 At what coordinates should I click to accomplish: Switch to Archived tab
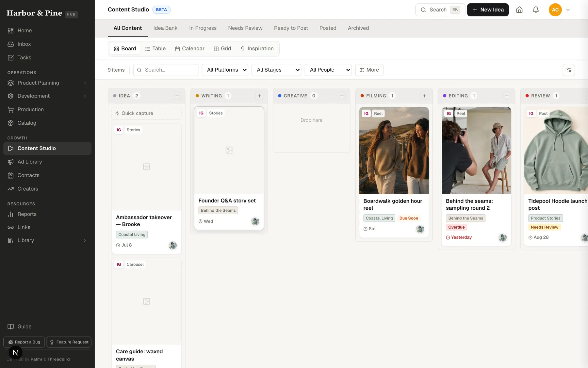(358, 28)
